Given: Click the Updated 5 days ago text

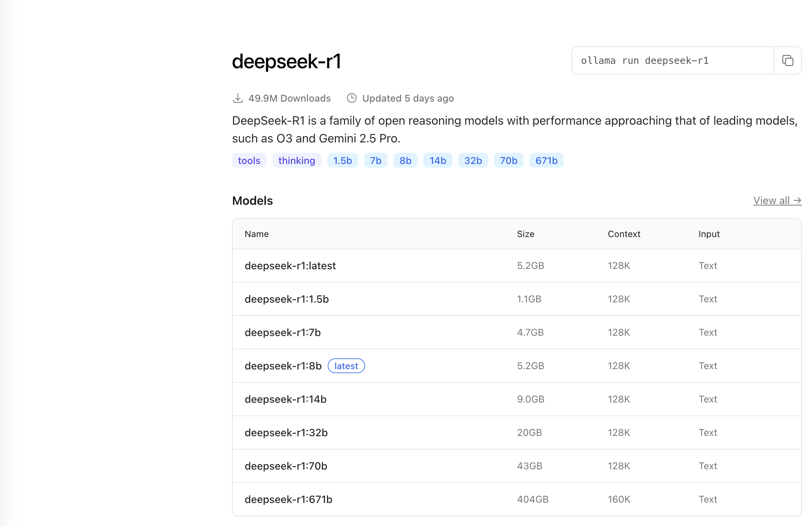Looking at the screenshot, I should click(x=408, y=98).
